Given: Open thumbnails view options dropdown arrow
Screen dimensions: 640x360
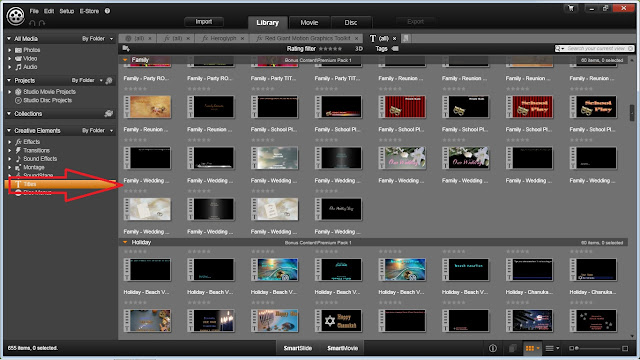Looking at the screenshot, I should (538, 348).
